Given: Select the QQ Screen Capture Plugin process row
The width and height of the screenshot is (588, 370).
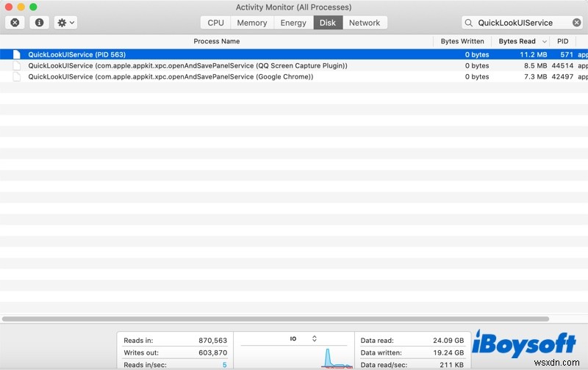Looking at the screenshot, I should click(294, 65).
